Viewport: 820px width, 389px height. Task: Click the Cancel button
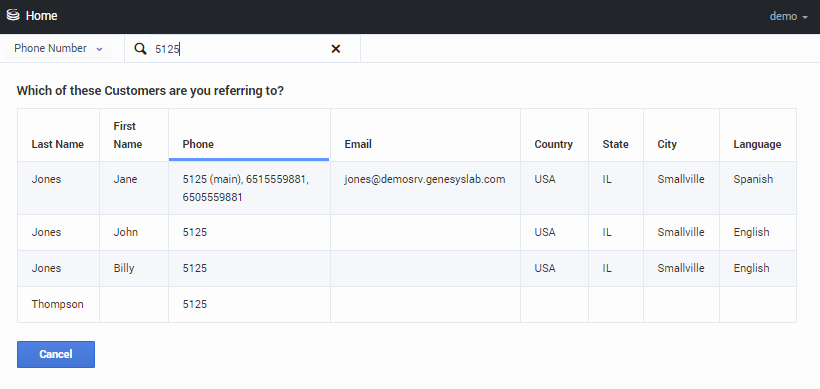[x=56, y=354]
